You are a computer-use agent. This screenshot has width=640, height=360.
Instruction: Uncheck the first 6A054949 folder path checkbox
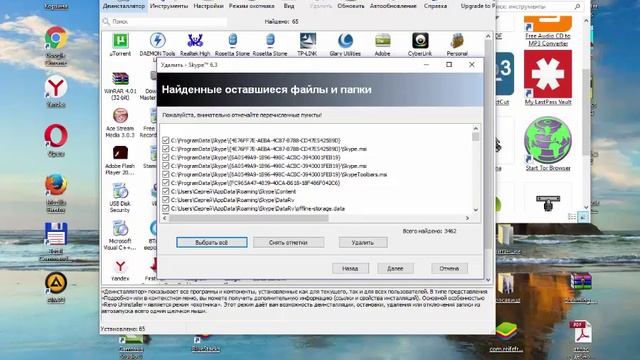[x=165, y=157]
